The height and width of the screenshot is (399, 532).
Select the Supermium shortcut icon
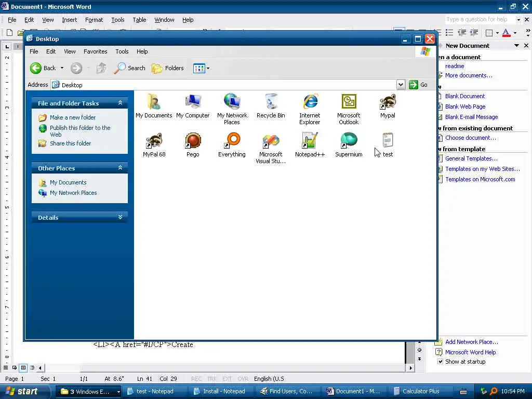tap(349, 145)
